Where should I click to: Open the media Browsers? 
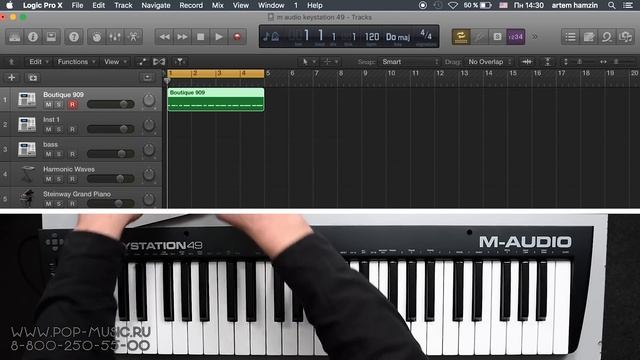tap(625, 37)
